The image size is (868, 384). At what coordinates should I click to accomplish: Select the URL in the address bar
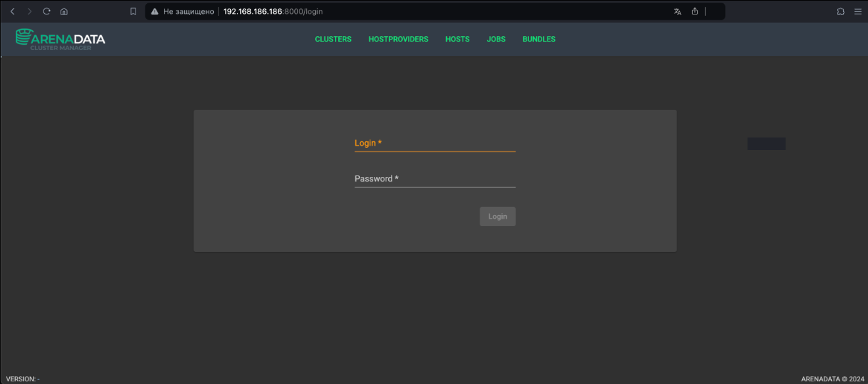[272, 12]
